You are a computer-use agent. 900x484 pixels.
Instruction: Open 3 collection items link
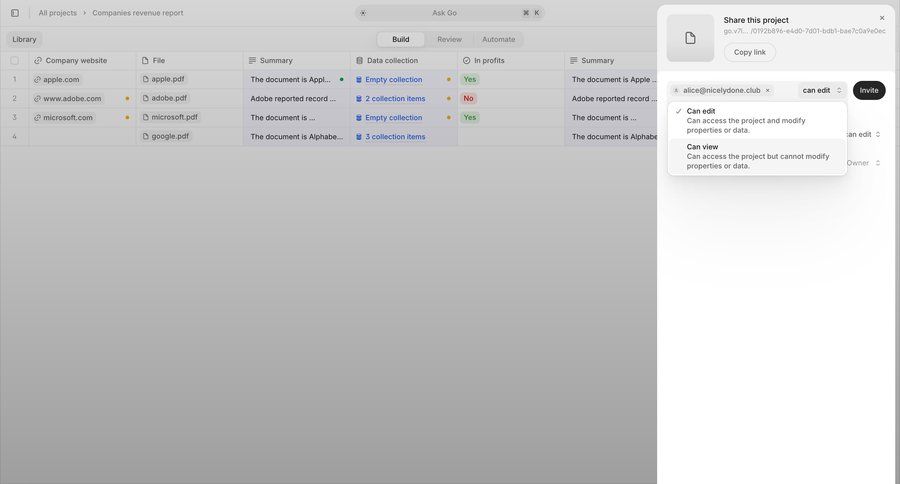coord(391,137)
